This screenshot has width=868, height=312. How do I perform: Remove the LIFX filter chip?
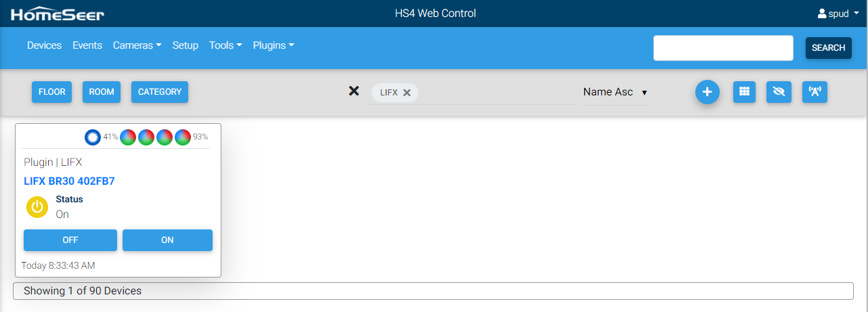click(x=407, y=93)
